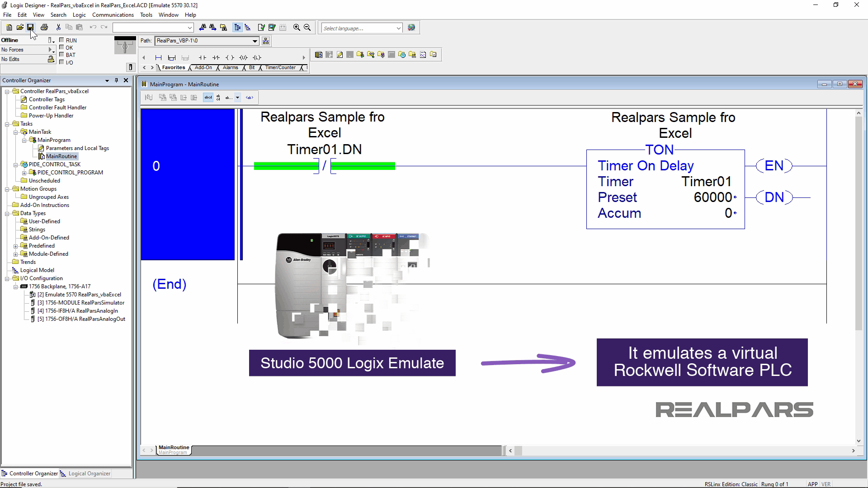Open the language translation globe icon
868x488 pixels.
411,28
